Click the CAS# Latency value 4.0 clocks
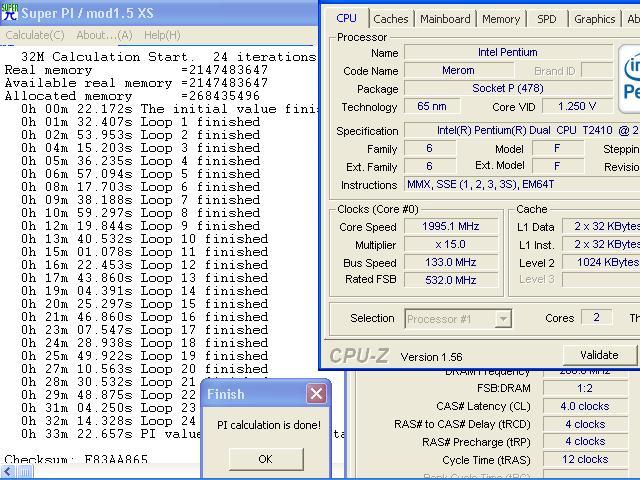The height and width of the screenshot is (480, 640). pyautogui.click(x=585, y=406)
